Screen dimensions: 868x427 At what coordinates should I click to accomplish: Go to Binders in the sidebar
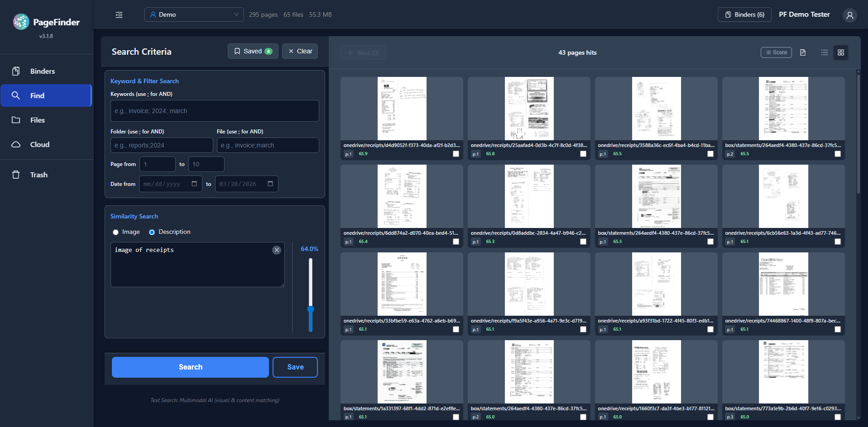click(x=43, y=71)
